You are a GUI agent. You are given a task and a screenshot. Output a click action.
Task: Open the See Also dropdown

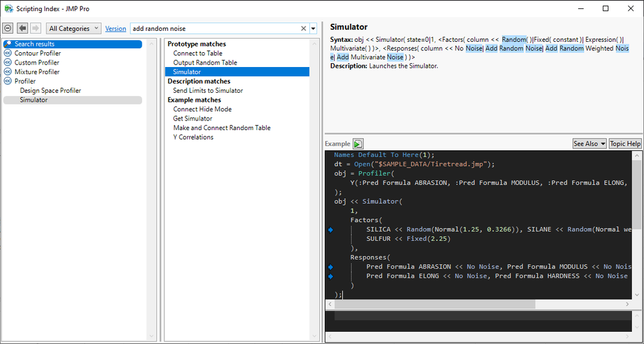[x=589, y=144]
